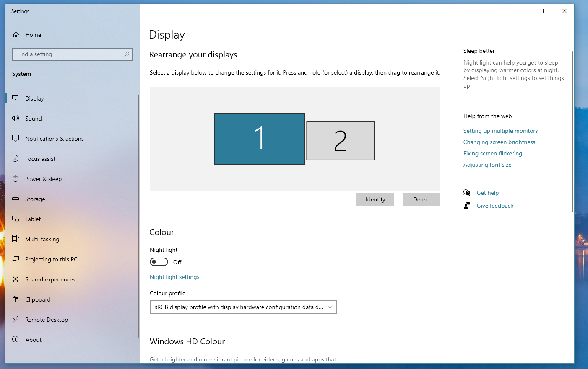Click the Focus assist moon icon
This screenshot has height=369, width=588.
point(16,158)
